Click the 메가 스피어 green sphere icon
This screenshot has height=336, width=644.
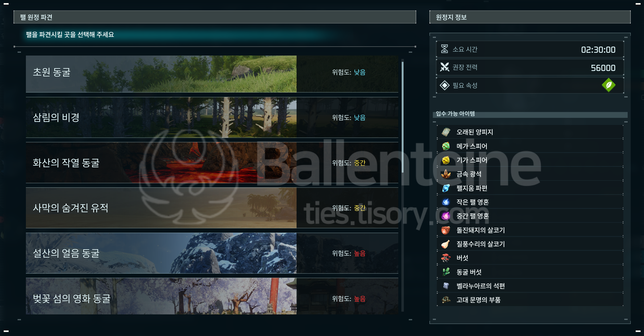pyautogui.click(x=446, y=146)
